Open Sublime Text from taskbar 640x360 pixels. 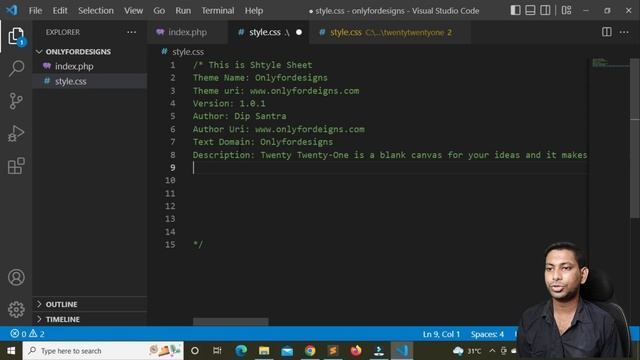[333, 351]
